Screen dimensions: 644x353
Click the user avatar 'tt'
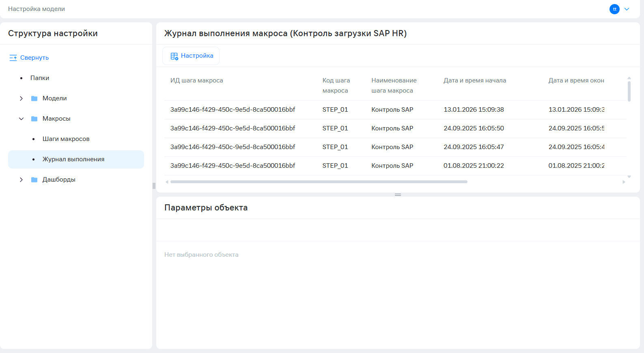click(614, 9)
